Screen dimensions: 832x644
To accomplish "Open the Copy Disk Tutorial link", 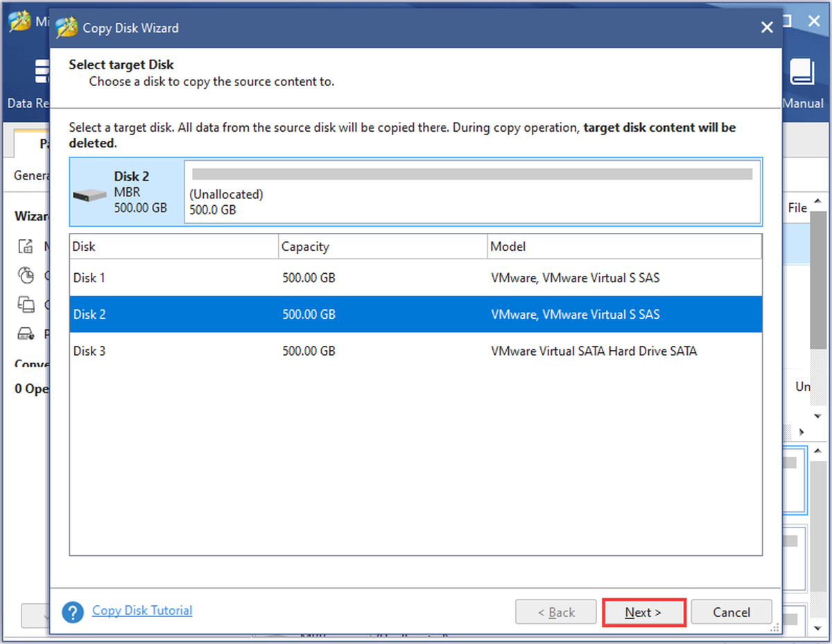I will point(142,611).
